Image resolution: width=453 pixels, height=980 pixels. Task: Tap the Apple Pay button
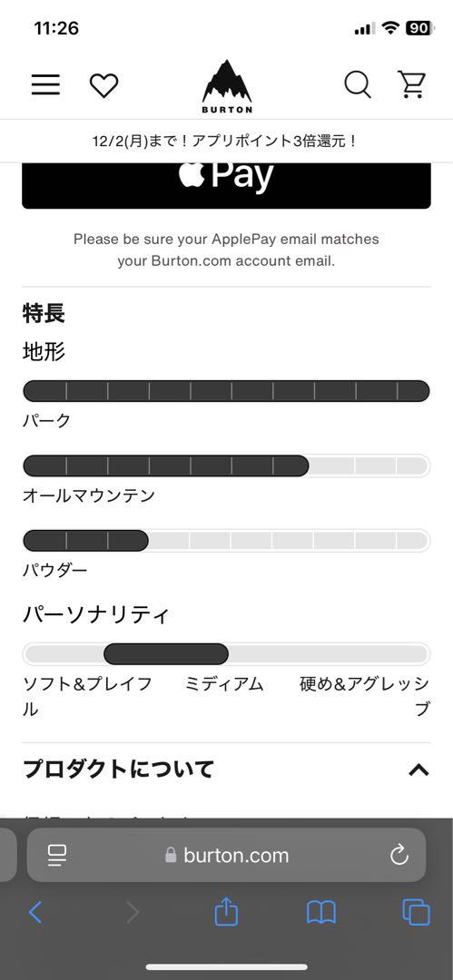coord(227,186)
